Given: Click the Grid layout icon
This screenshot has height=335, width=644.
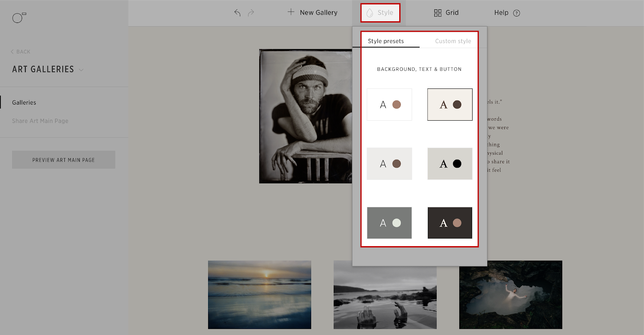Looking at the screenshot, I should (438, 13).
